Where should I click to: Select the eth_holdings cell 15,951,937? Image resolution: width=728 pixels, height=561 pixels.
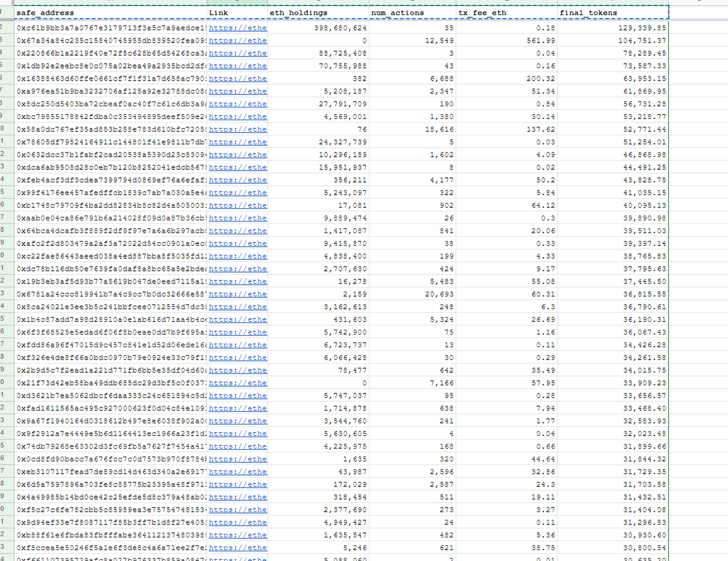point(317,167)
